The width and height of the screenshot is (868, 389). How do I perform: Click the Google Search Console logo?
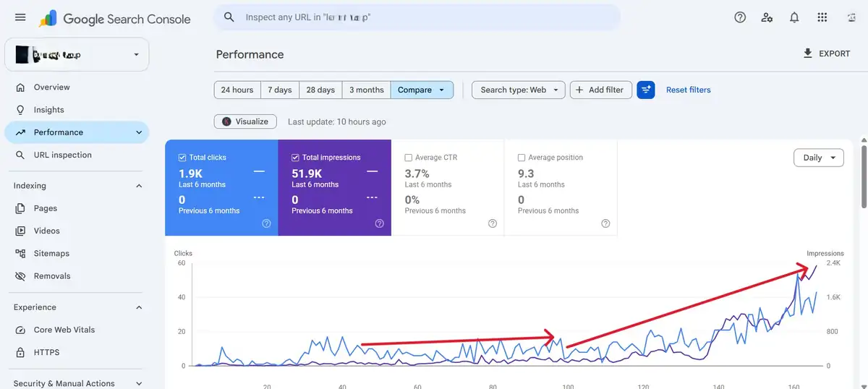pyautogui.click(x=115, y=19)
